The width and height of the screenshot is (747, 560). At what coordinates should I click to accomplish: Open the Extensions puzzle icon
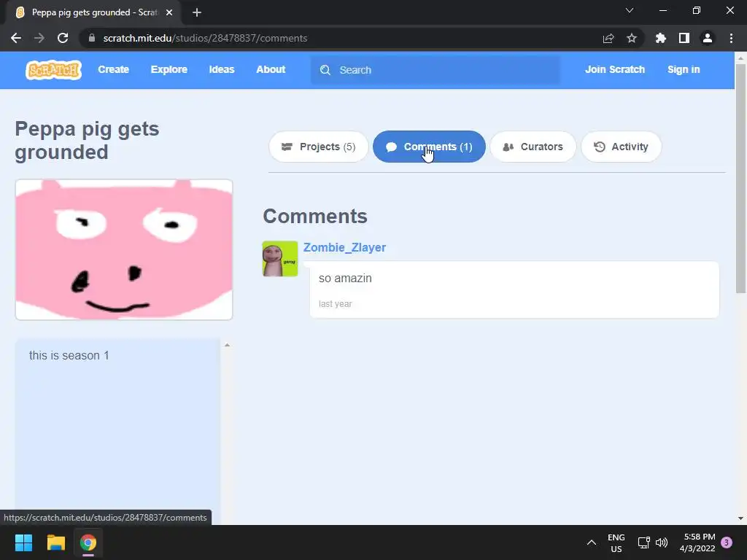[x=661, y=38]
